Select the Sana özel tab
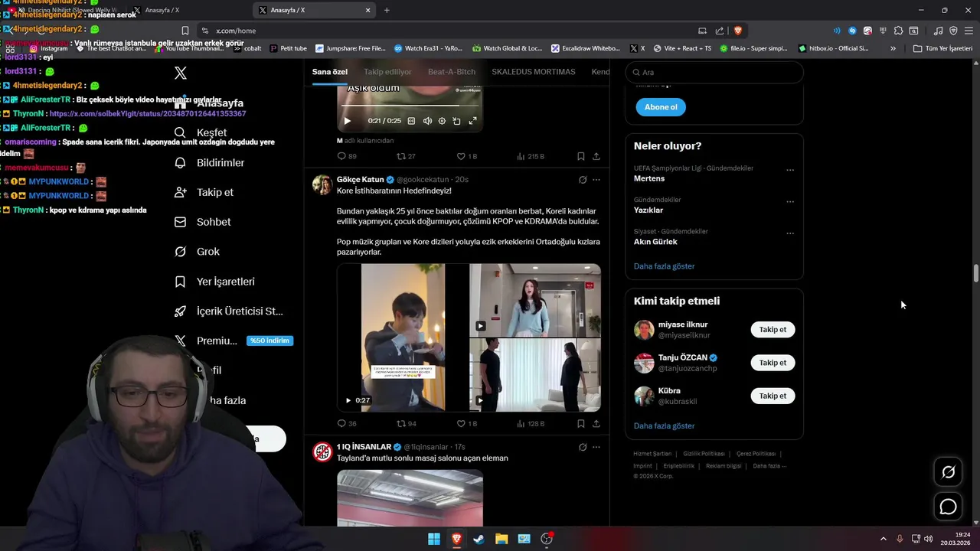Viewport: 980px width, 551px height. [x=330, y=72]
